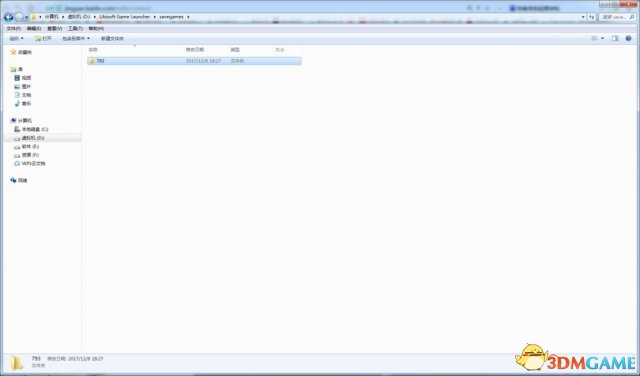Click the Forward navigation arrow button
Screen dimensions: 640x376
coord(19,17)
